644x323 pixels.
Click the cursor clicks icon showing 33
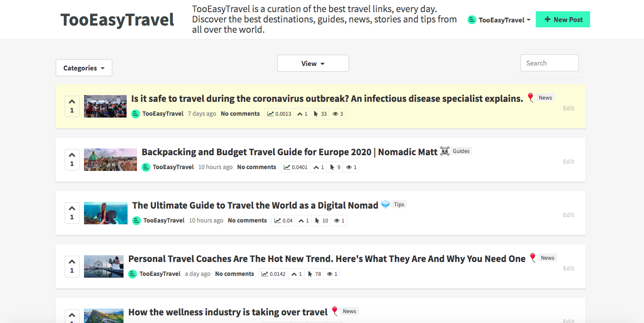pyautogui.click(x=320, y=113)
